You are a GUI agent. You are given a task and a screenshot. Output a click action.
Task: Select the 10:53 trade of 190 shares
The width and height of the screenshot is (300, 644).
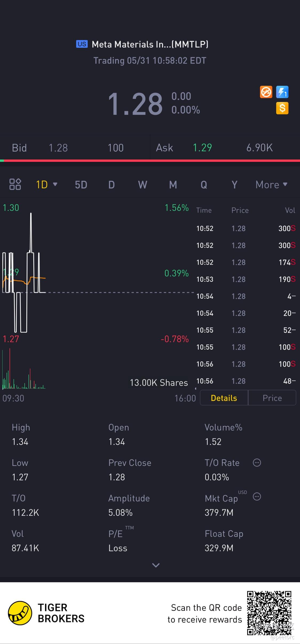click(246, 279)
